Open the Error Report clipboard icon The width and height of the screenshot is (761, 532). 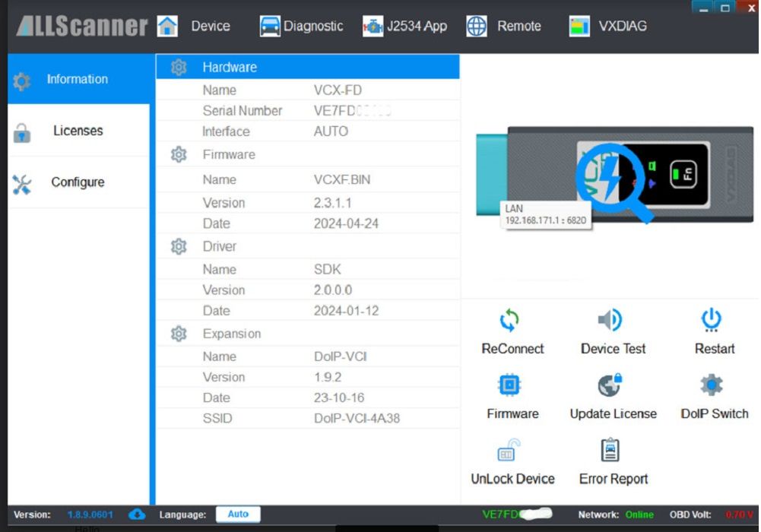610,451
